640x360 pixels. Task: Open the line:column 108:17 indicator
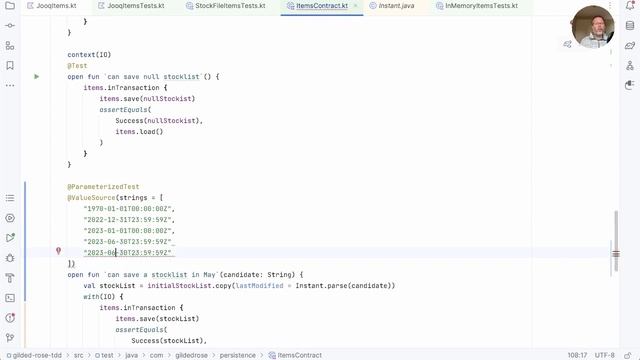pos(577,355)
